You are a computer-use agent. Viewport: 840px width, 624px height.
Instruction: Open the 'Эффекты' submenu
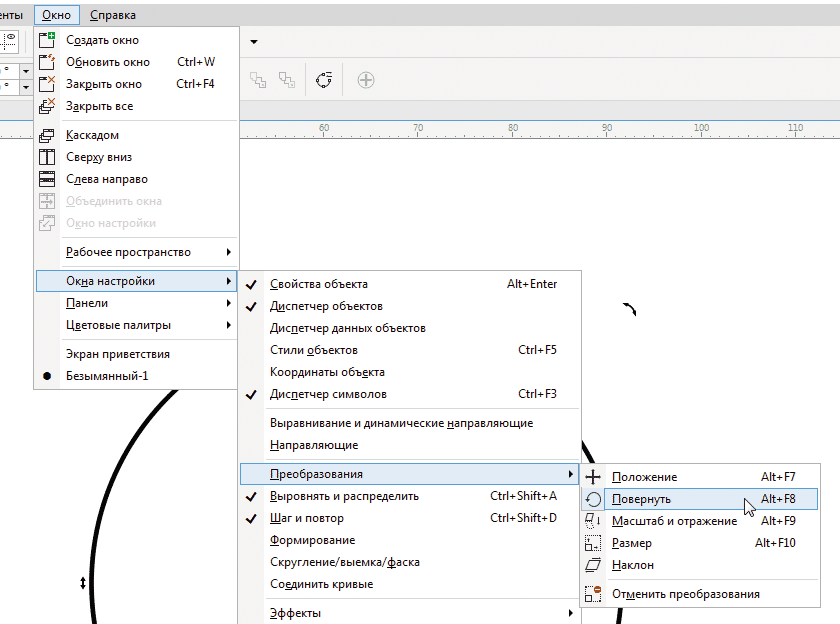[295, 613]
